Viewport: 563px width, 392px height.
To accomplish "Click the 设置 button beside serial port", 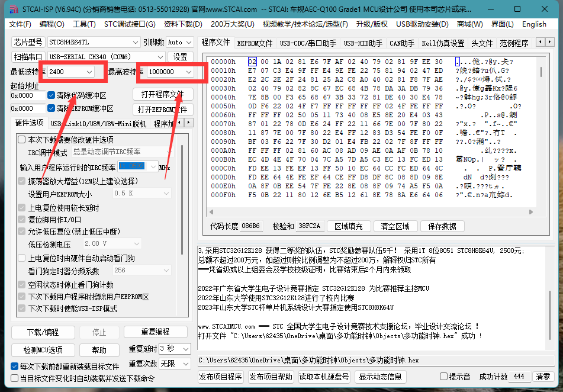I will (180, 57).
